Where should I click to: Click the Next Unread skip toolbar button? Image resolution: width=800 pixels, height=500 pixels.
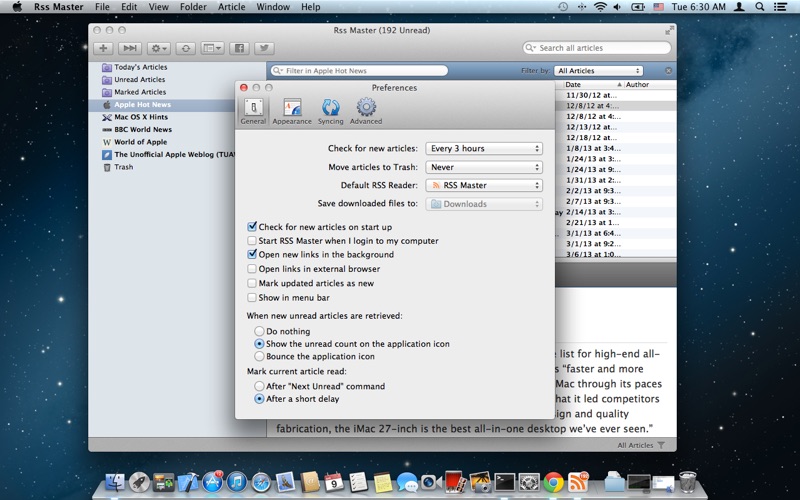click(x=130, y=48)
